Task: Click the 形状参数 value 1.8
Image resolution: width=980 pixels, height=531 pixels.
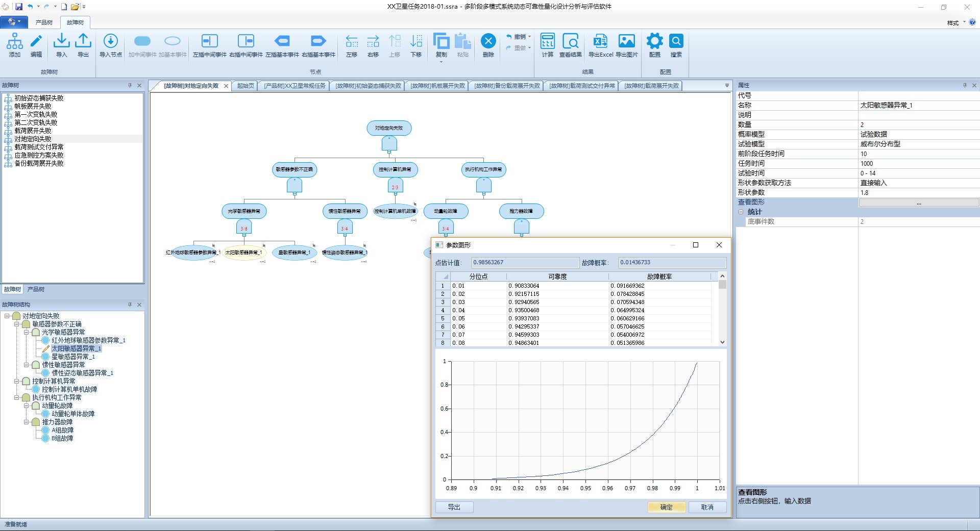Action: tap(919, 193)
